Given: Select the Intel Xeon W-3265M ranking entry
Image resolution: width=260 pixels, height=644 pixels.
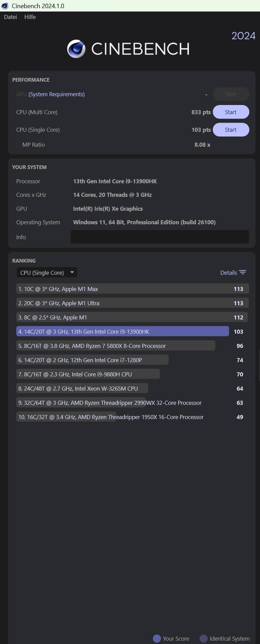Looking at the screenshot, I should point(82,389).
